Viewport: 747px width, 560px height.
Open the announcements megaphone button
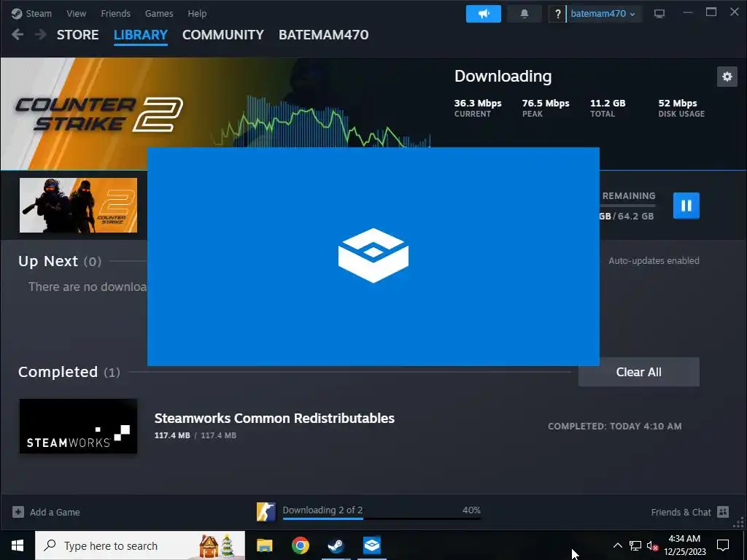484,14
